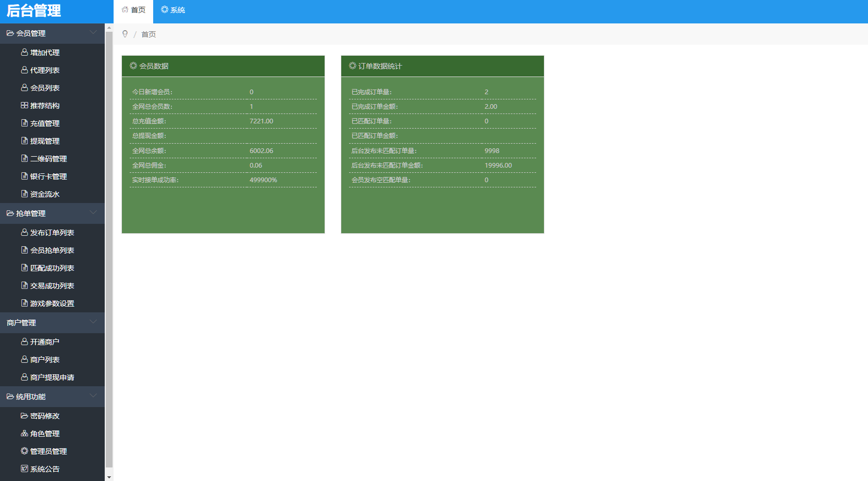Click the sidebar scrollbar down arrow

(109, 477)
